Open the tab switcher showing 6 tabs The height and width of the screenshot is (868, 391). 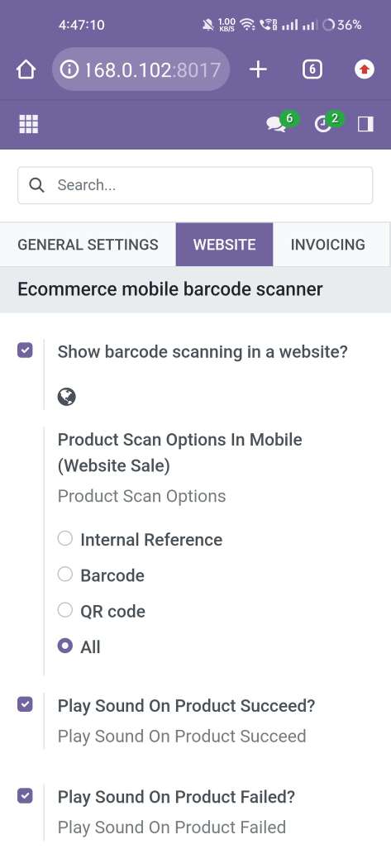coord(312,69)
